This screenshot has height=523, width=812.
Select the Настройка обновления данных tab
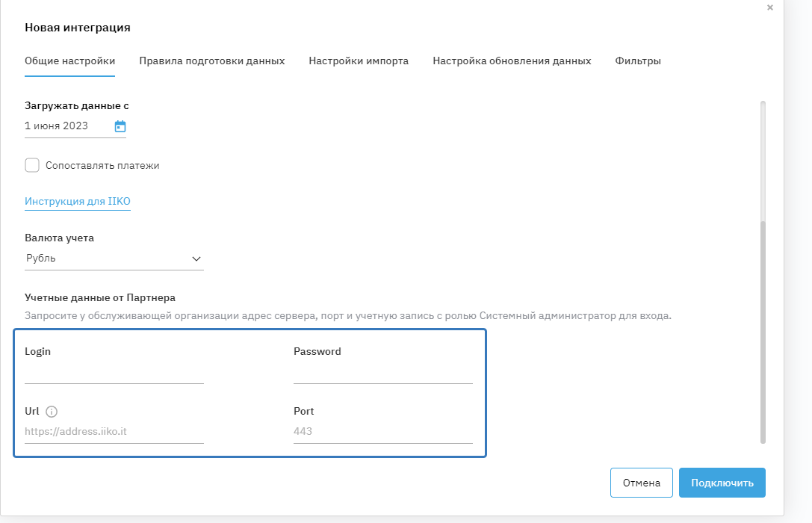point(512,61)
